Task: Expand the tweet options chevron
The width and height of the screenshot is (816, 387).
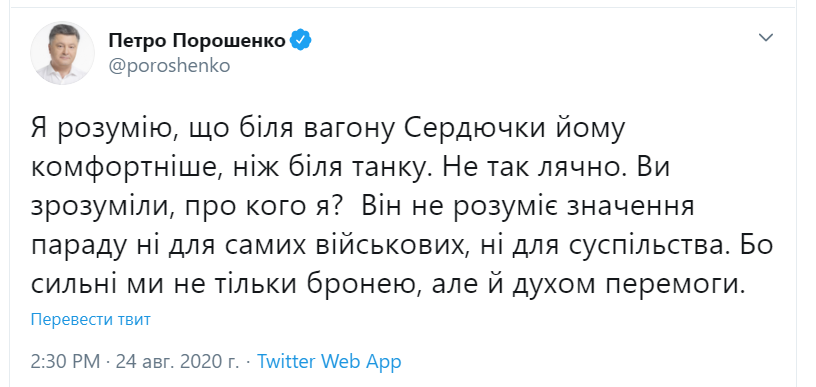Action: point(766,37)
